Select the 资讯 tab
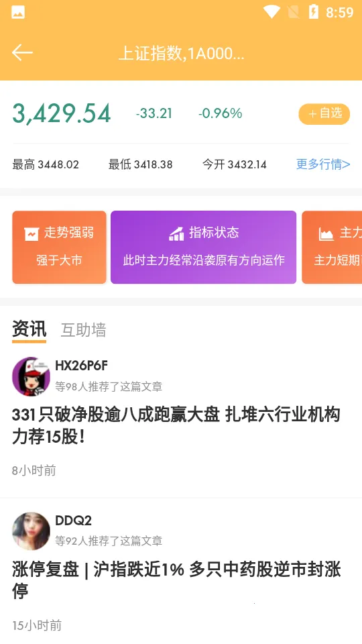362x644 pixels. [x=29, y=329]
